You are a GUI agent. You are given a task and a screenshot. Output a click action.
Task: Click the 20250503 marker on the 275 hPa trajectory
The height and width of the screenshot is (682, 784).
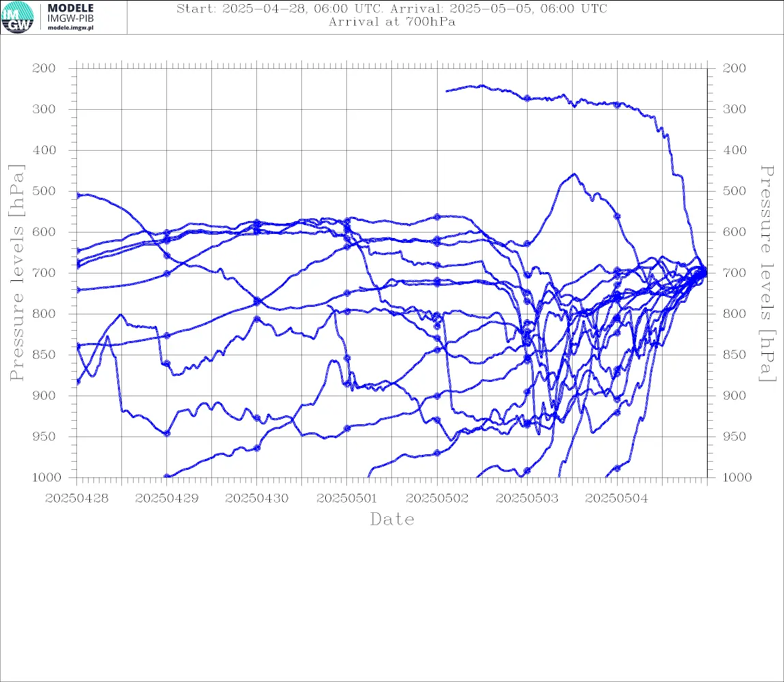(527, 98)
